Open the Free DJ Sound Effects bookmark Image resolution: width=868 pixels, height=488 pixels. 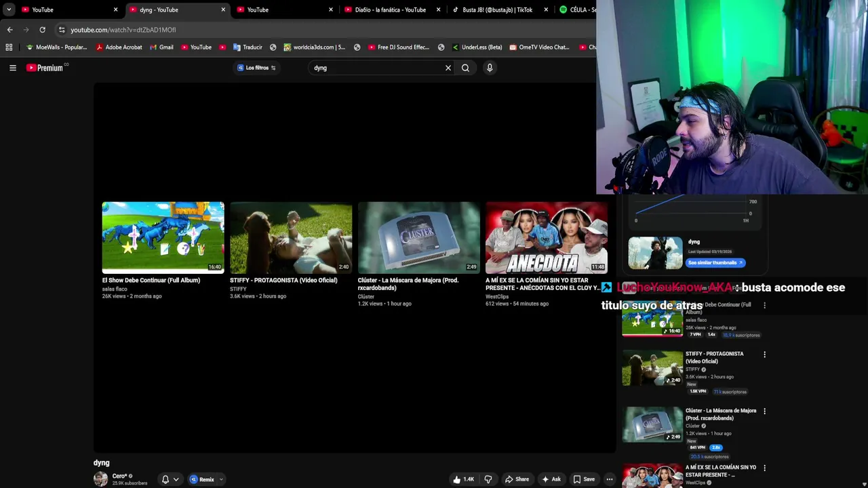pos(399,47)
